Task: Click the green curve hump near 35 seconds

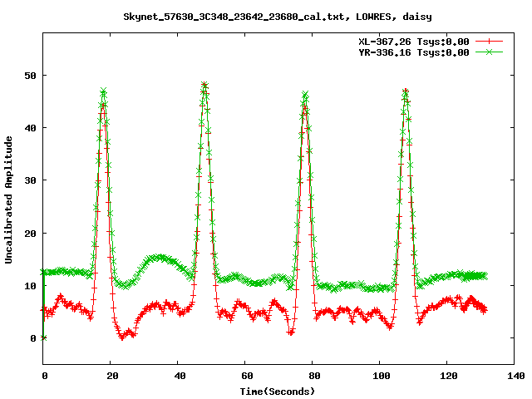Action: [x=160, y=258]
